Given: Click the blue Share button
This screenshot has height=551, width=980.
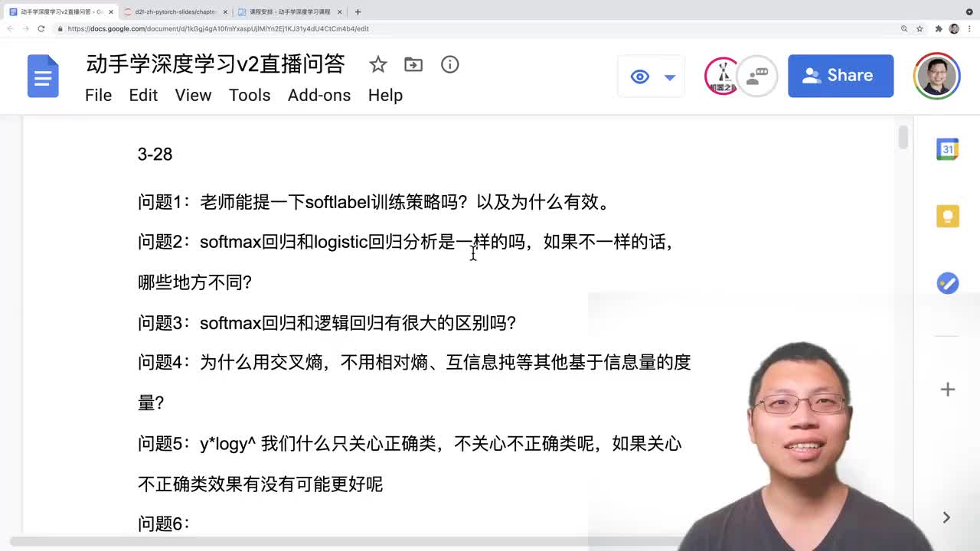Looking at the screenshot, I should [841, 76].
